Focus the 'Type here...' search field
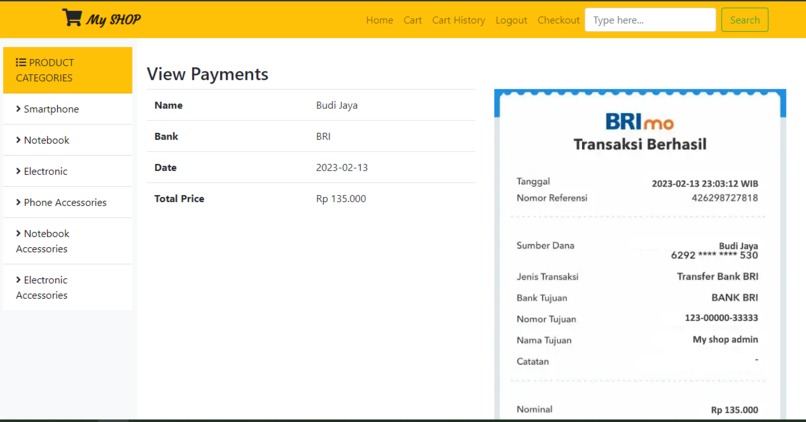 point(650,20)
